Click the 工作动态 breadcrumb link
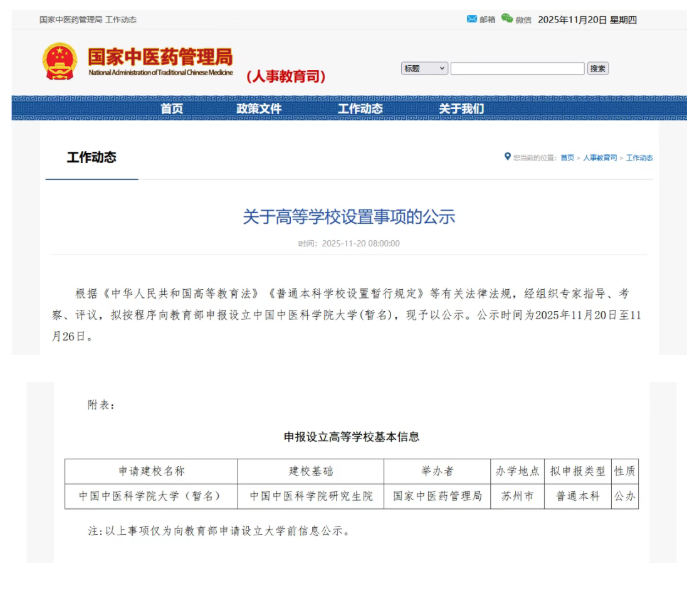 click(639, 158)
